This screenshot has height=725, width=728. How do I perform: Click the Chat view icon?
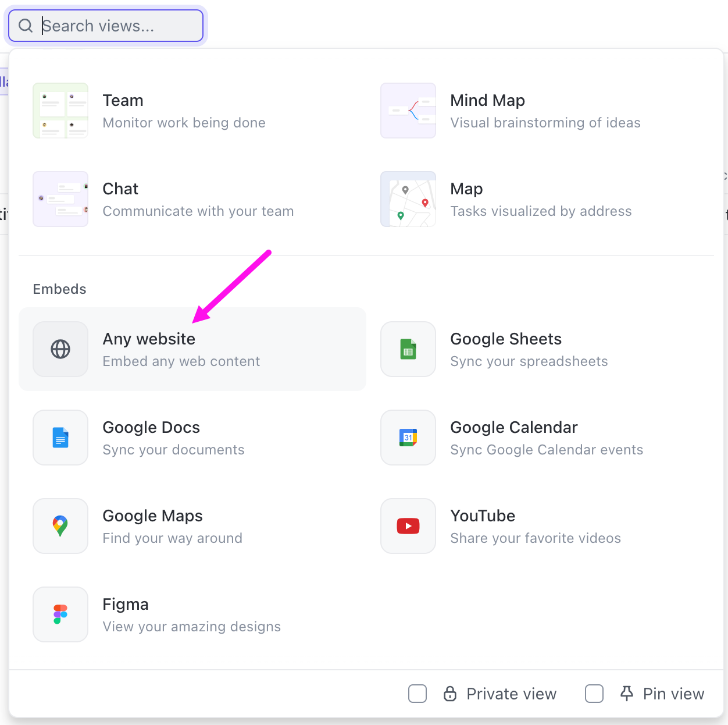(x=60, y=199)
